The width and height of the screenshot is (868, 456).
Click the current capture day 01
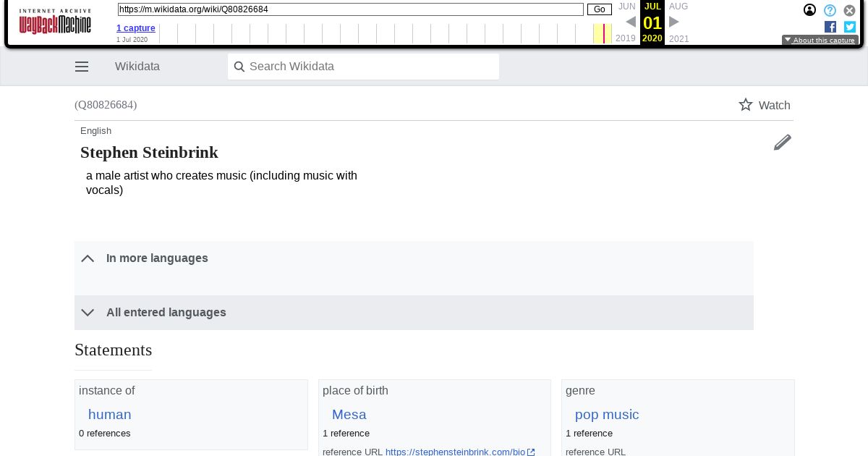tap(652, 22)
